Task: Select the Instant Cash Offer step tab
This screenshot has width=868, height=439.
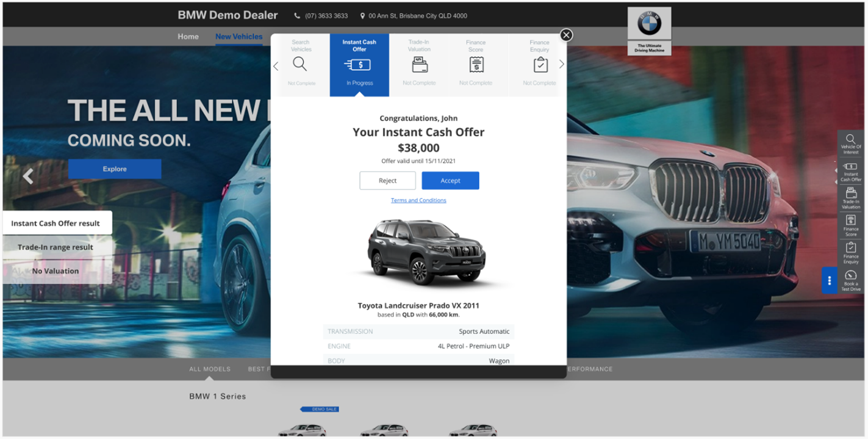Action: [x=359, y=64]
